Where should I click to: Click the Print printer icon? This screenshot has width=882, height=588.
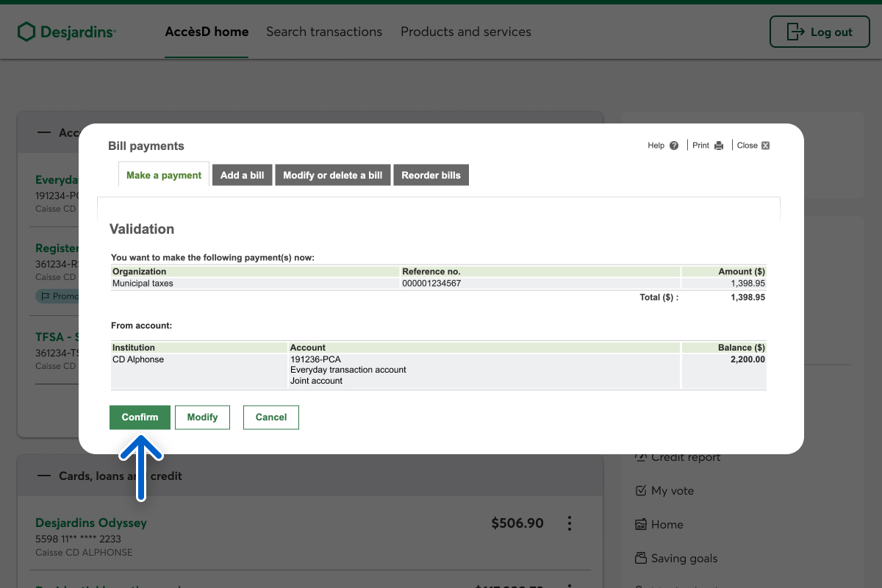coord(719,146)
